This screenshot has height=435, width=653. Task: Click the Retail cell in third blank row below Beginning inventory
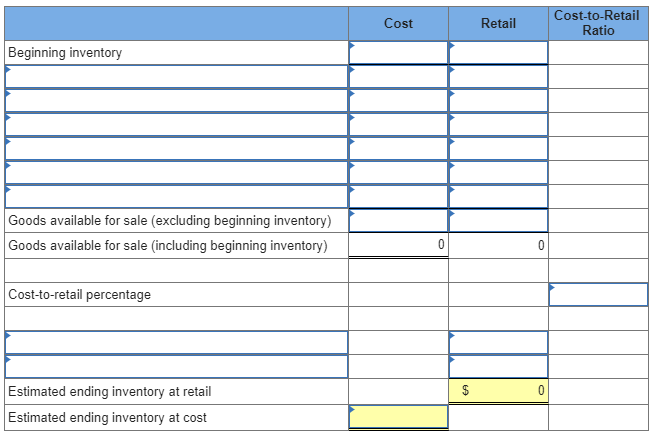pyautogui.click(x=498, y=124)
